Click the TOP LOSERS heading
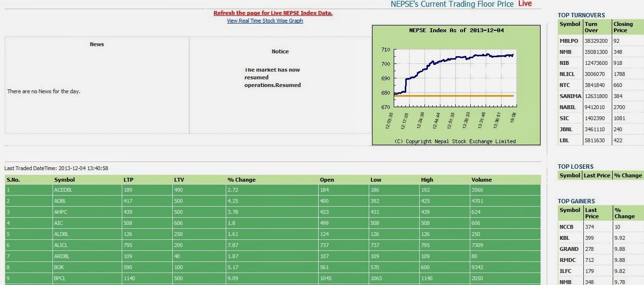644x285 pixels. click(576, 167)
